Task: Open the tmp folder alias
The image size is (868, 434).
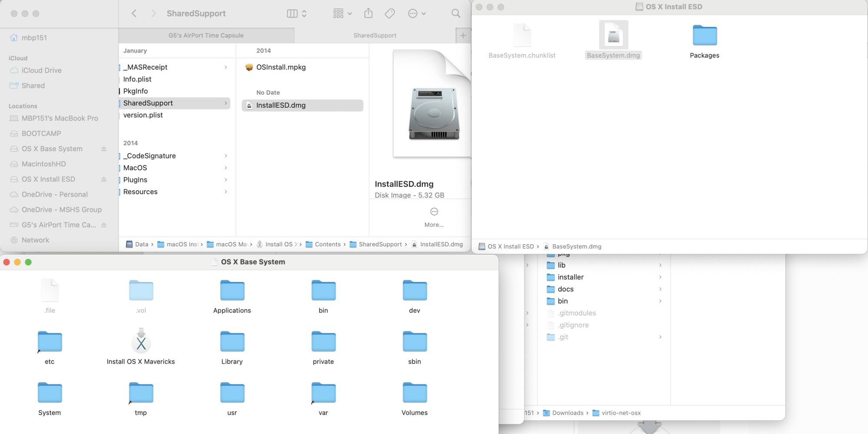Action: [x=141, y=393]
